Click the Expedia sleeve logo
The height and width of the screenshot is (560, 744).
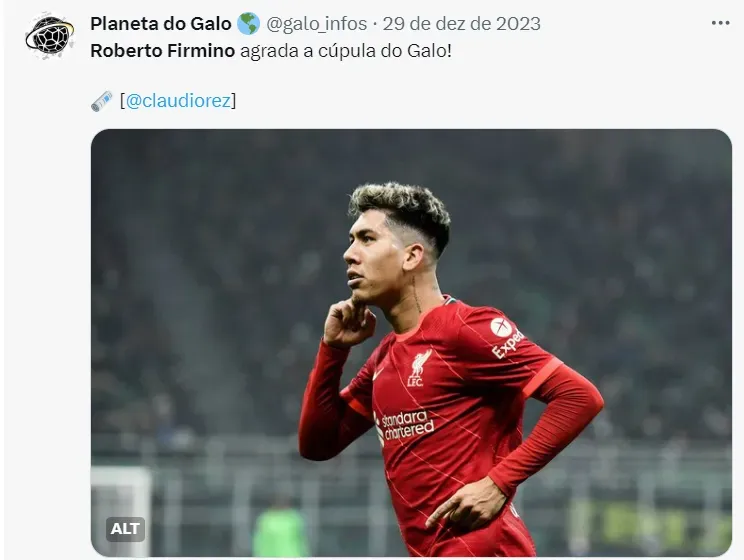point(507,337)
